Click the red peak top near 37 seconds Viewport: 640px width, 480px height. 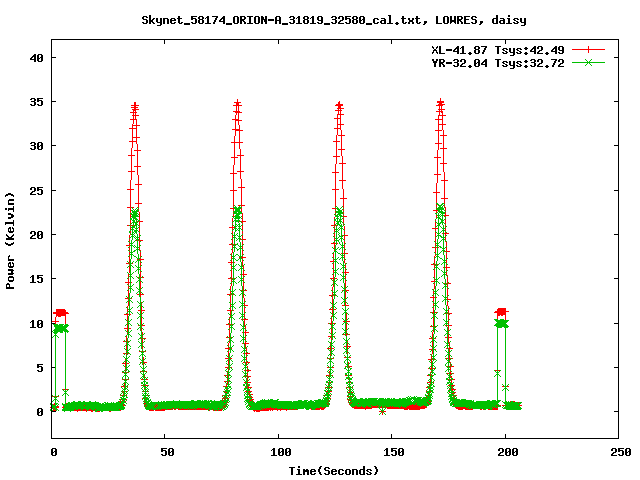click(135, 107)
